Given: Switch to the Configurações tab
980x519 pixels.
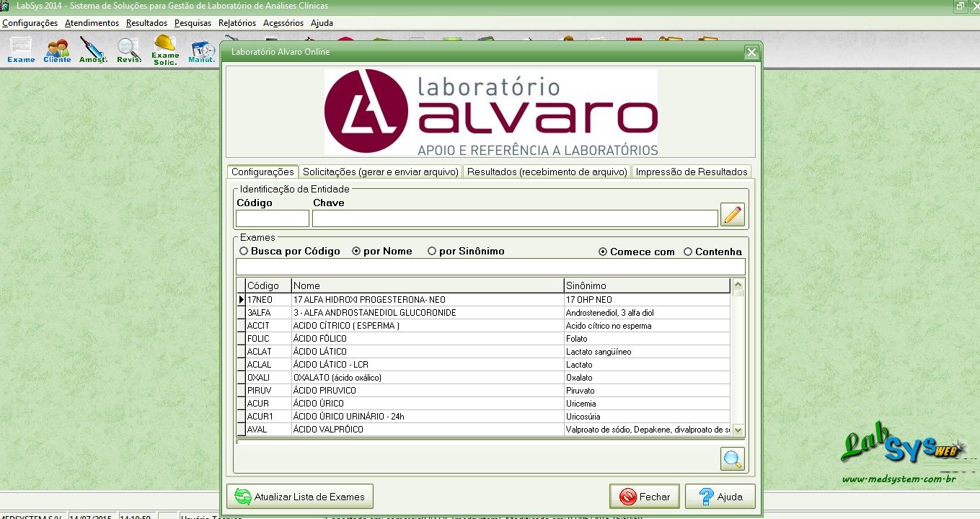Looking at the screenshot, I should pos(262,172).
